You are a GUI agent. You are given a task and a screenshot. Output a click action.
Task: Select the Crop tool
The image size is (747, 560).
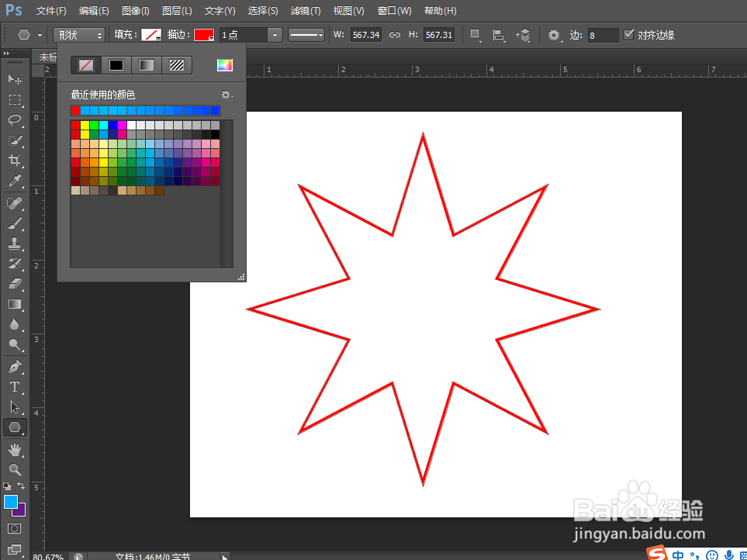15,161
